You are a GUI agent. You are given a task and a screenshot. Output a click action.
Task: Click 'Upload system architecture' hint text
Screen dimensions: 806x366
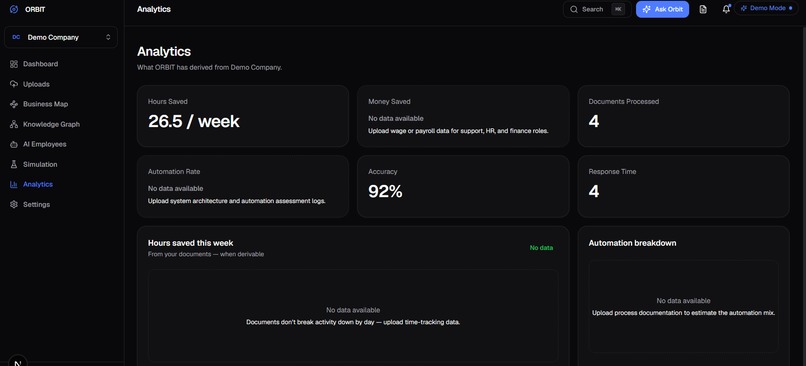pyautogui.click(x=236, y=201)
